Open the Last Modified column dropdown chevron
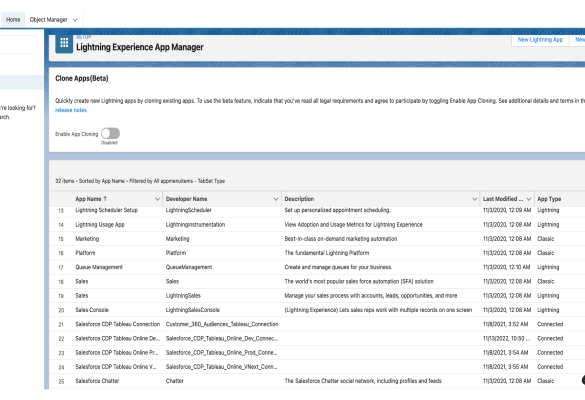This screenshot has width=585, height=400. [528, 199]
